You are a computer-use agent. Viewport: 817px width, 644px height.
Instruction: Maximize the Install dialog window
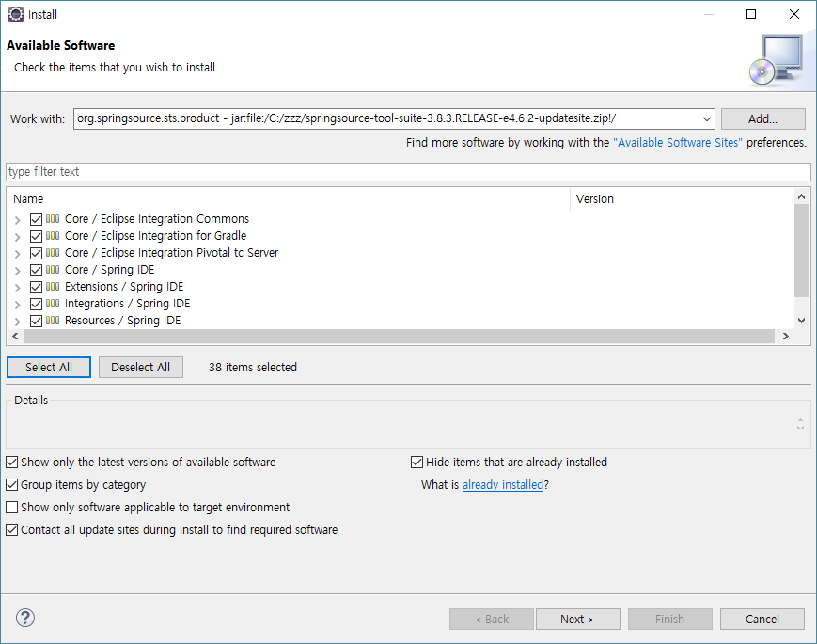(x=751, y=14)
